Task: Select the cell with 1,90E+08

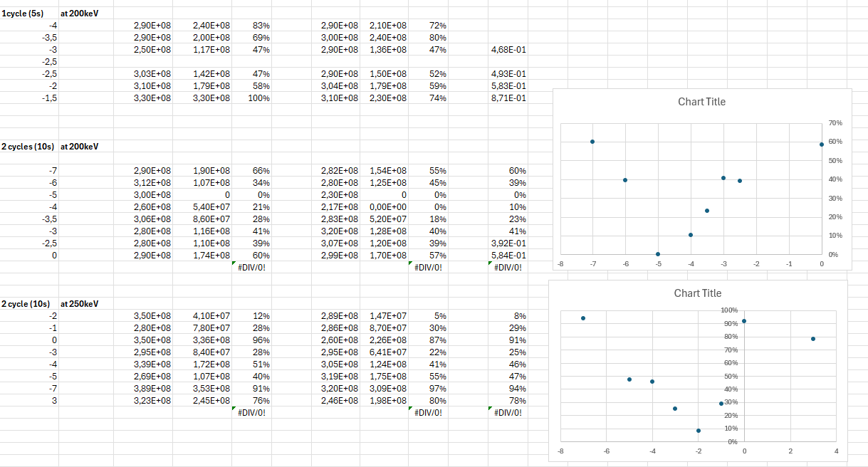Action: coord(202,171)
